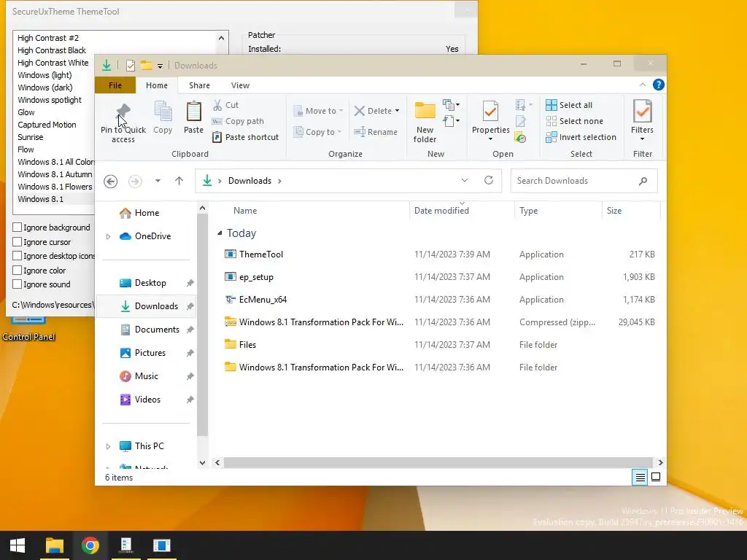Click Paste shortcut in ribbon

click(245, 137)
